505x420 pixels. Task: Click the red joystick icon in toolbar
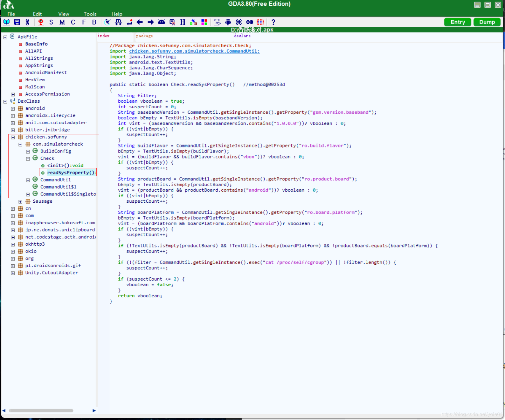pyautogui.click(x=41, y=22)
